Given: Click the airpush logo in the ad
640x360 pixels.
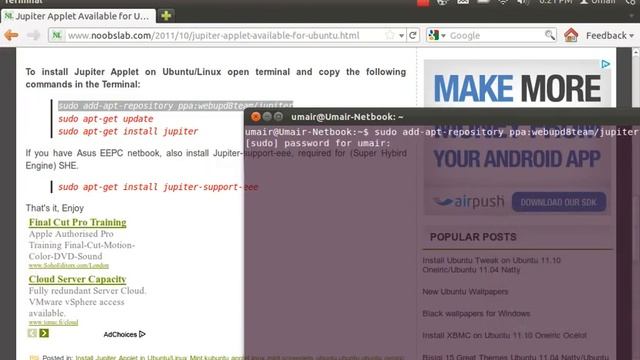Looking at the screenshot, I should [x=469, y=201].
